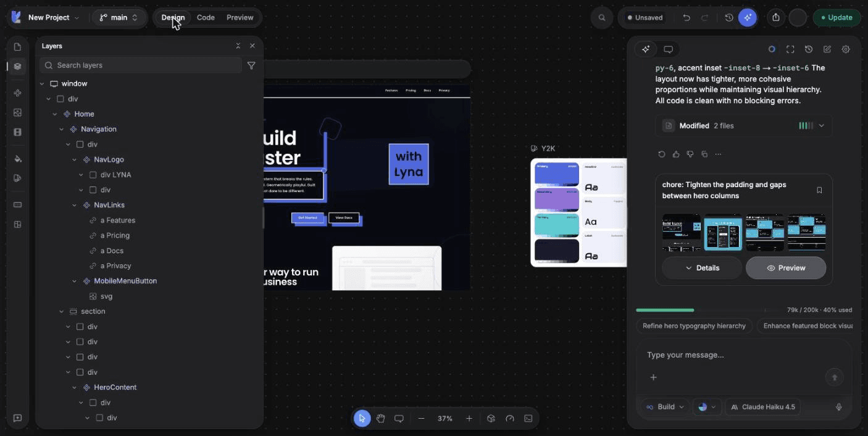The image size is (868, 436).
Task: Select the pointer tool in bottom toolbar
Action: (x=362, y=418)
